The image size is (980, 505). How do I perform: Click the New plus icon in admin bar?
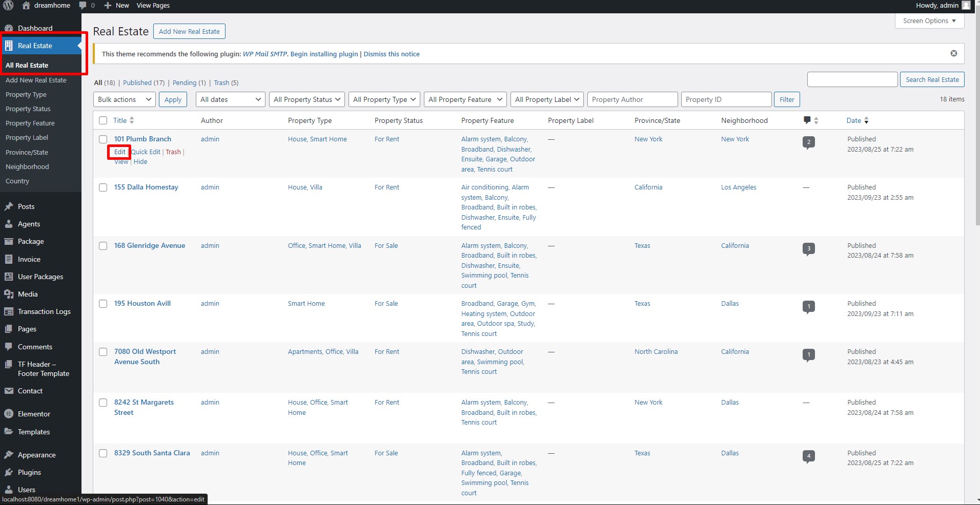(x=108, y=6)
